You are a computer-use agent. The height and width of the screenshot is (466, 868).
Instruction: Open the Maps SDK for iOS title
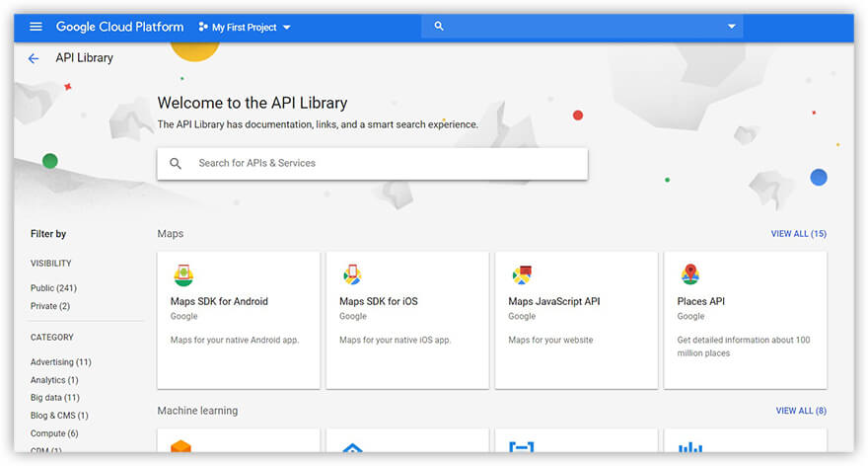(x=379, y=301)
